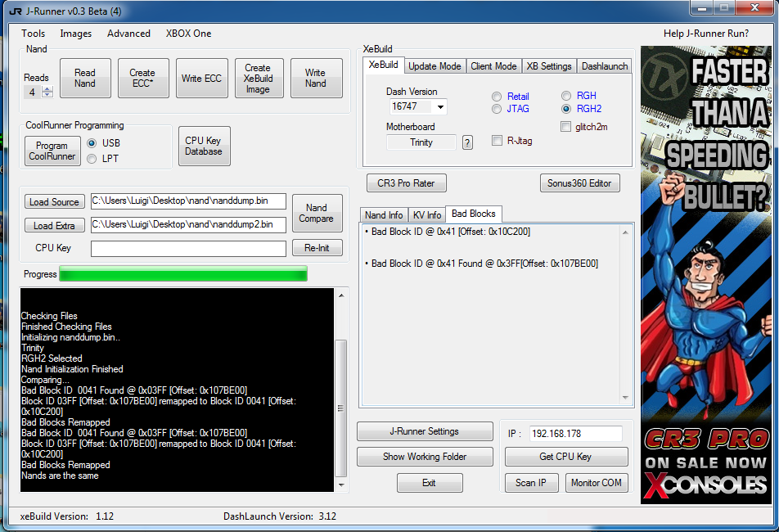The height and width of the screenshot is (532, 779).
Task: Select the JTAG radio button
Action: [x=497, y=109]
